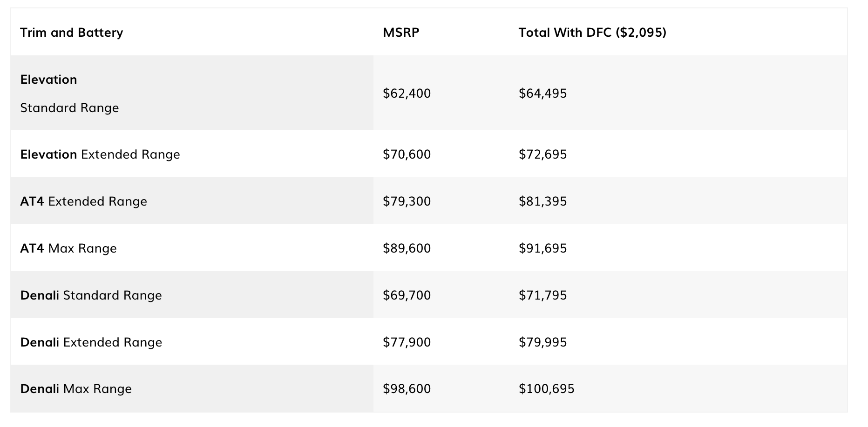868x427 pixels.
Task: Select the Denali Extended Range row label
Action: click(x=91, y=342)
